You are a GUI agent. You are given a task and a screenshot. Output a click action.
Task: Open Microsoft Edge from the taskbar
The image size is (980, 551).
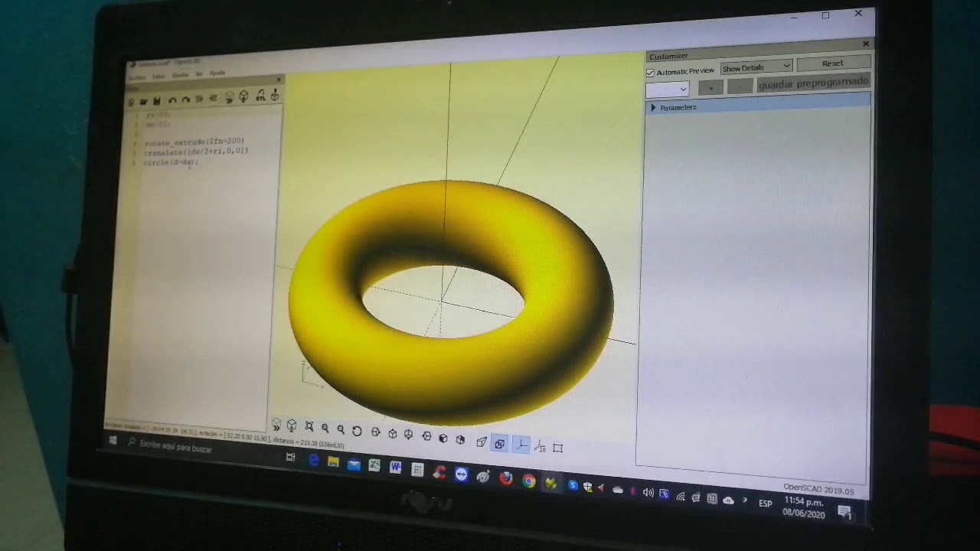coord(313,460)
